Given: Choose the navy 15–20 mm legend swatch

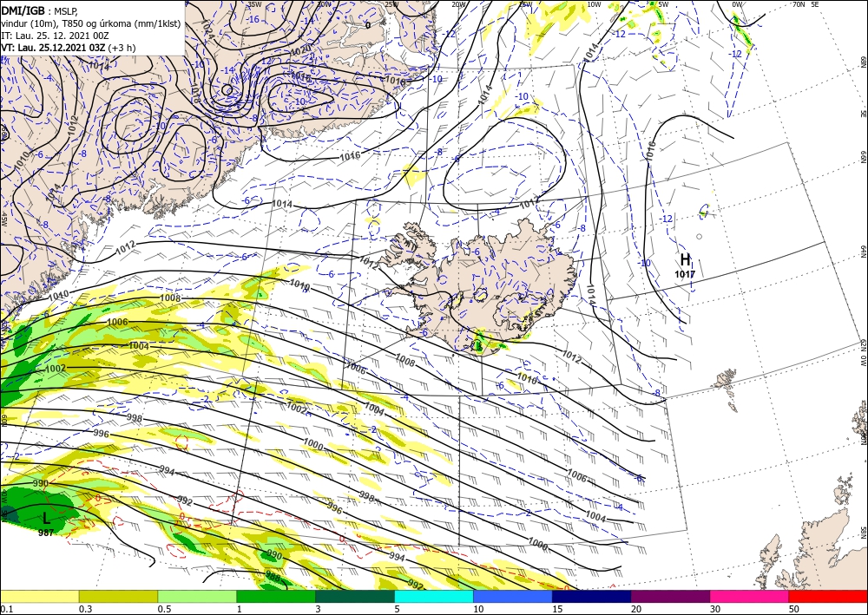Looking at the screenshot, I should (592, 596).
